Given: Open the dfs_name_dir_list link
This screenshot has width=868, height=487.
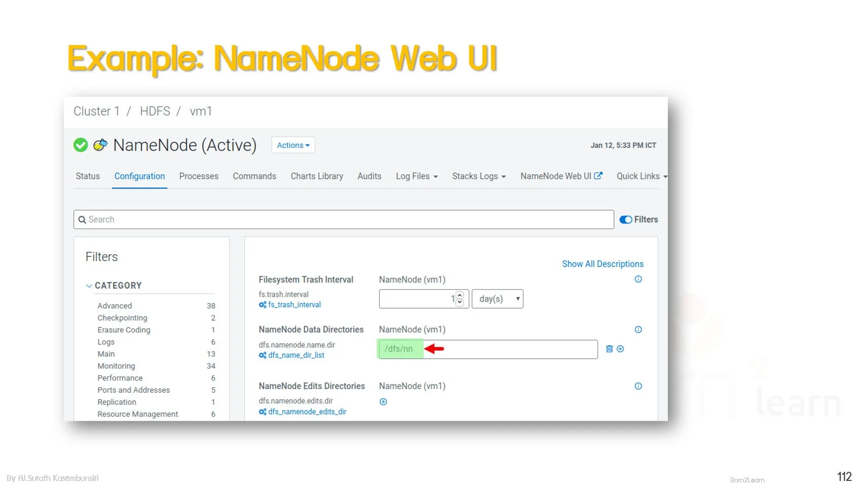Looking at the screenshot, I should [x=296, y=355].
